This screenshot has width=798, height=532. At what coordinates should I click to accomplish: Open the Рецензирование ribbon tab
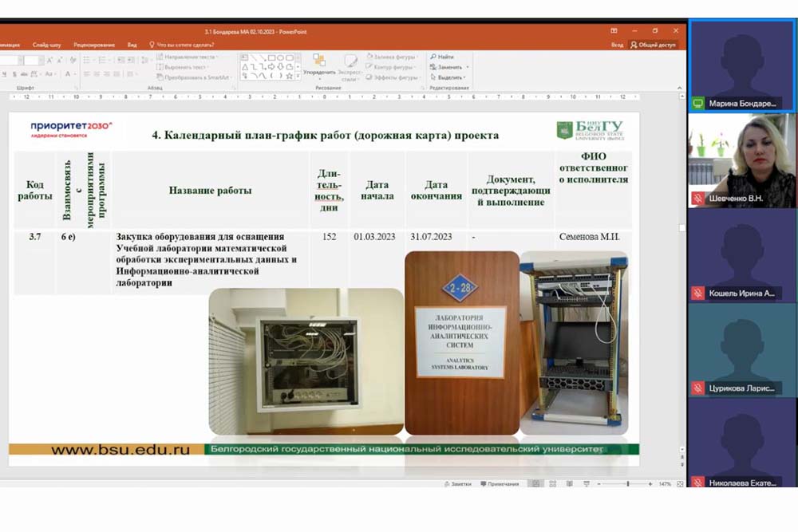93,45
